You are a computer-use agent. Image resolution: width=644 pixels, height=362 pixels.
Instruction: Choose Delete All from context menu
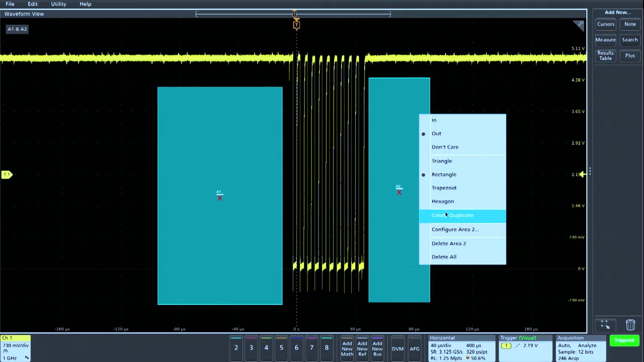[462, 257]
